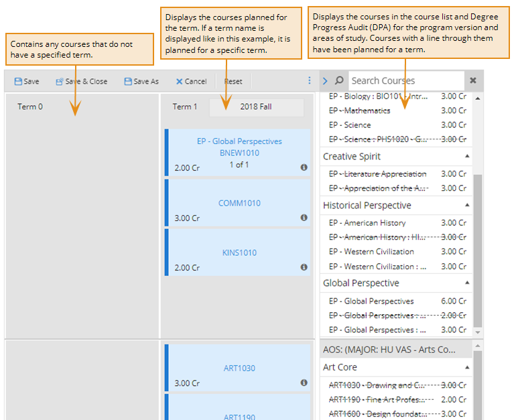
Task: Show info for the ART1030 course card
Action: [304, 383]
